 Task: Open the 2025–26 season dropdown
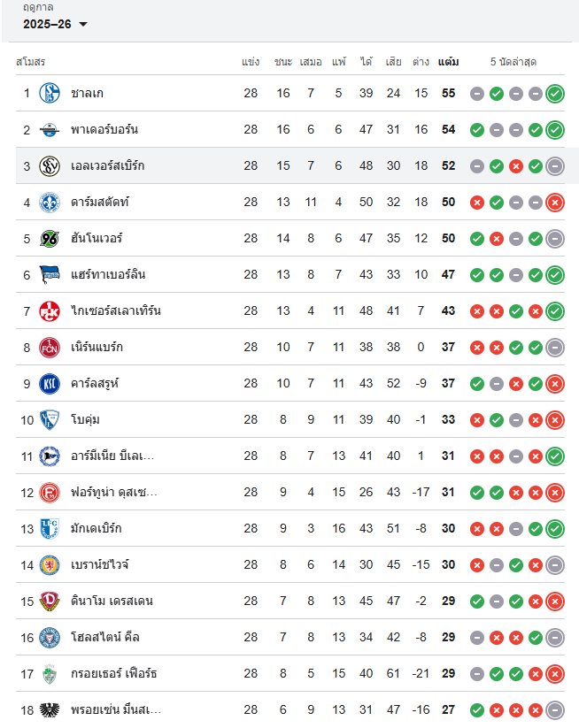tap(55, 24)
